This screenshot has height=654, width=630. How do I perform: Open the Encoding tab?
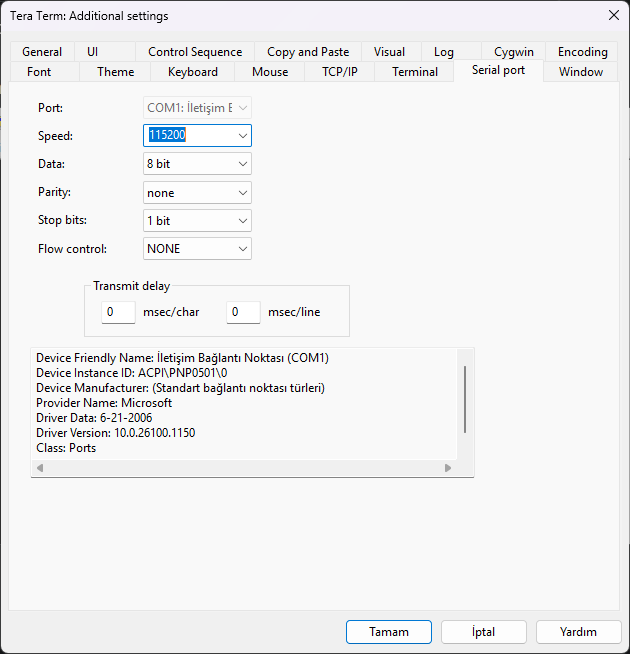point(582,52)
